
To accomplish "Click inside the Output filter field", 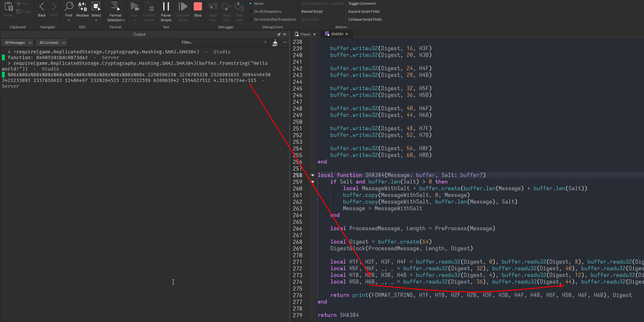I will (222, 42).
